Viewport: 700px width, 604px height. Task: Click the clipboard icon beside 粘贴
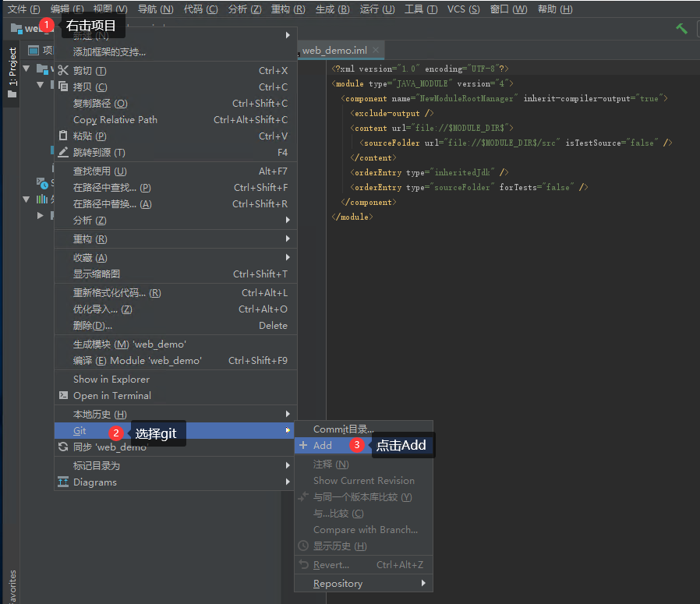63,136
